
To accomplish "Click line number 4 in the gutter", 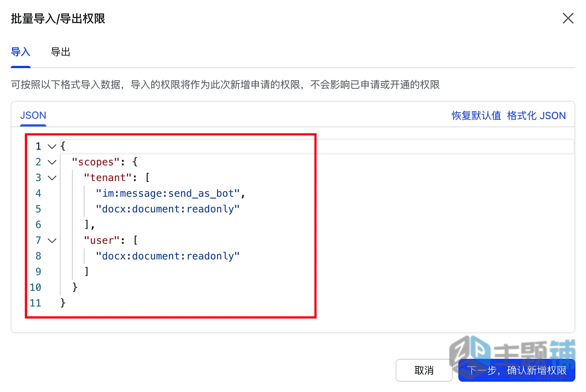I will point(38,194).
